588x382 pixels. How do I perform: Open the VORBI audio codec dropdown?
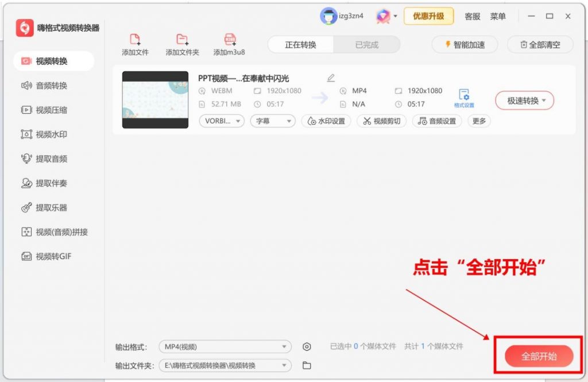tap(221, 121)
